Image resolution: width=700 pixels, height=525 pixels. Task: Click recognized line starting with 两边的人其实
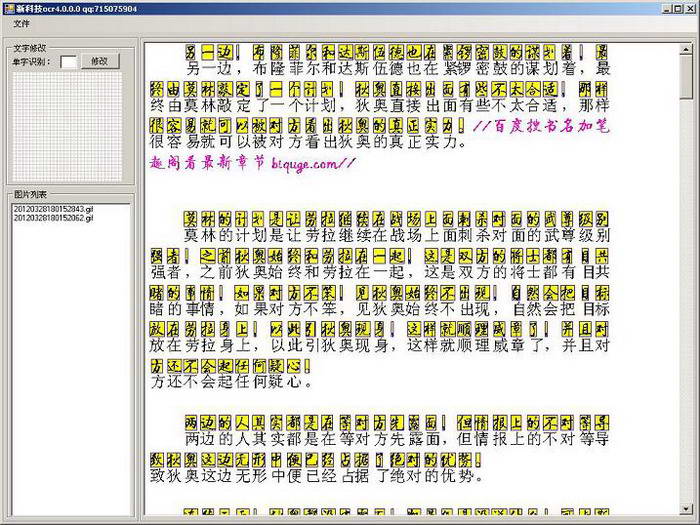pos(397,439)
